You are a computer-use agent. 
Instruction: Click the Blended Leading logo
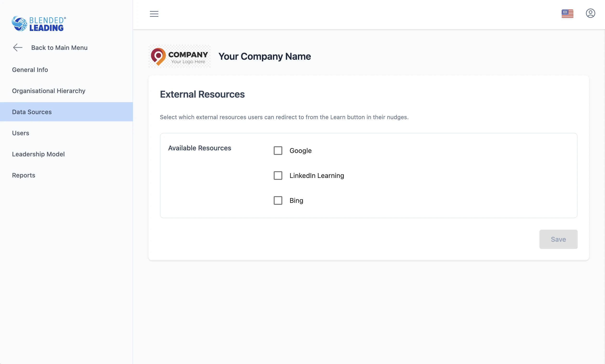tap(39, 24)
